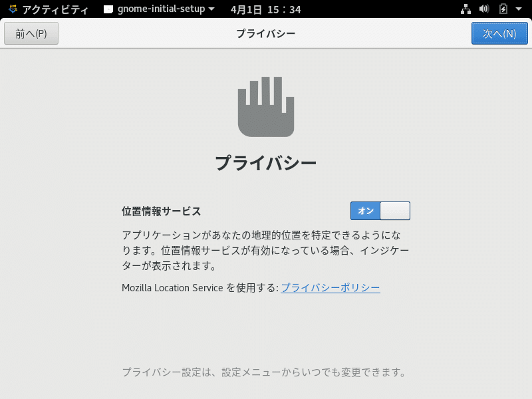
Task: Open the アクティビティ overview
Action: [x=55, y=9]
